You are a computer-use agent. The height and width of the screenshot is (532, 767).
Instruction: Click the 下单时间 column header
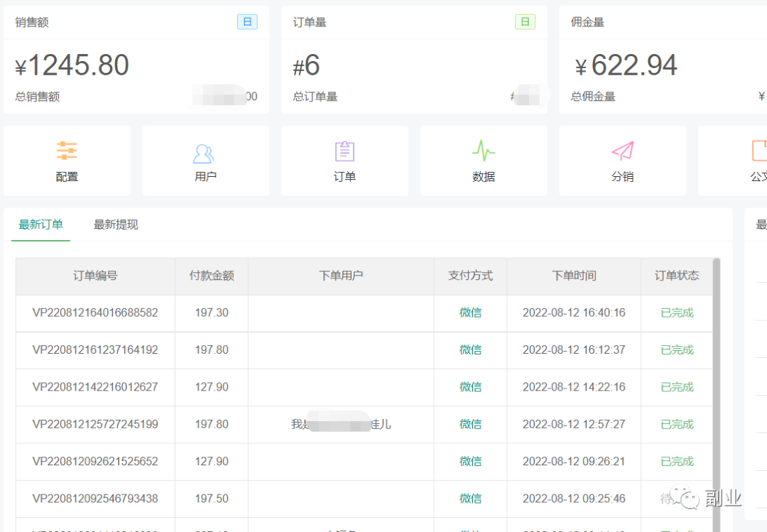574,276
